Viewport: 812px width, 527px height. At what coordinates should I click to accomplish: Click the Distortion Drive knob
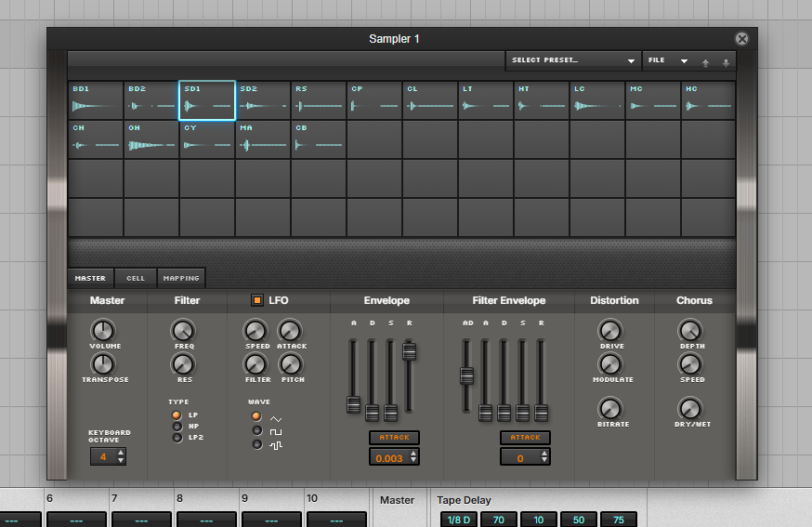pos(609,330)
